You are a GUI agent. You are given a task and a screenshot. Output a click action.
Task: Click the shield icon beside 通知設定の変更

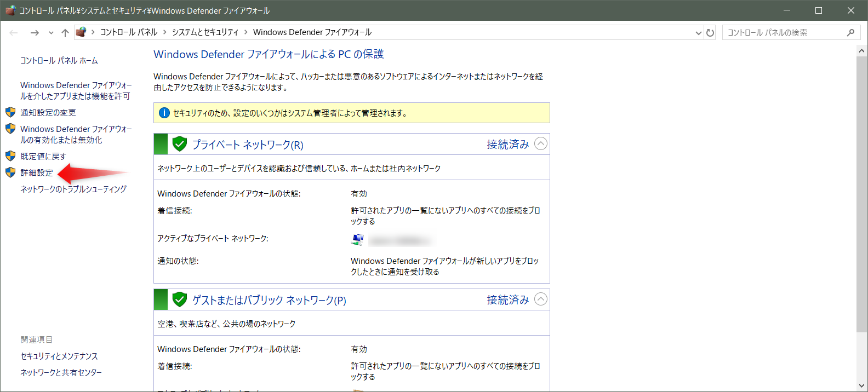pos(10,112)
